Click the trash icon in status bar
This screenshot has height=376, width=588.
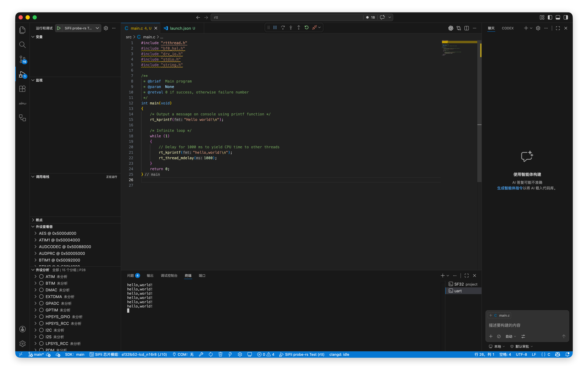tap(220, 355)
